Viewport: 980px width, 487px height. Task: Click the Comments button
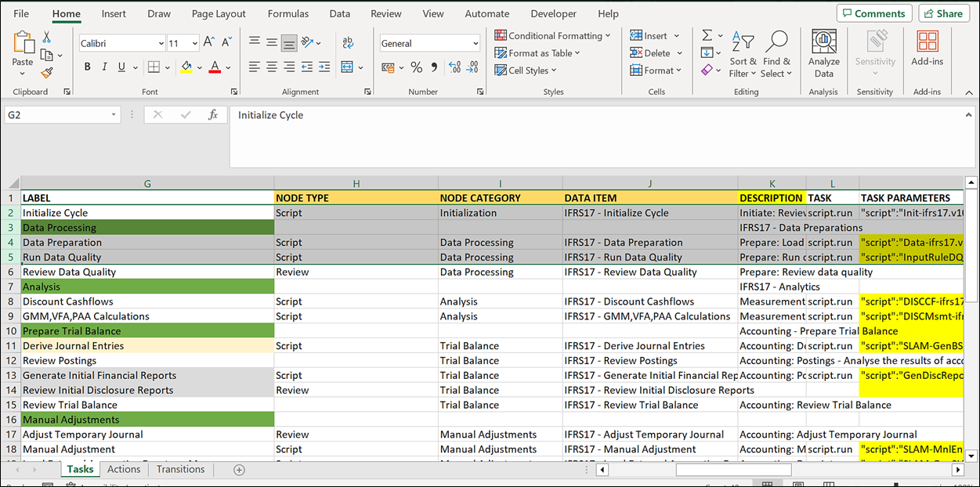[873, 13]
